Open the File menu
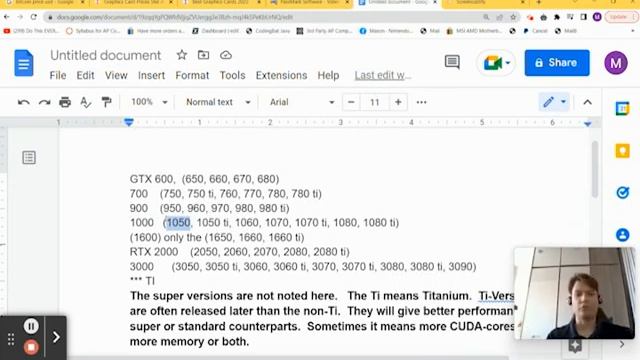This screenshot has width=640, height=360. pyautogui.click(x=58, y=76)
